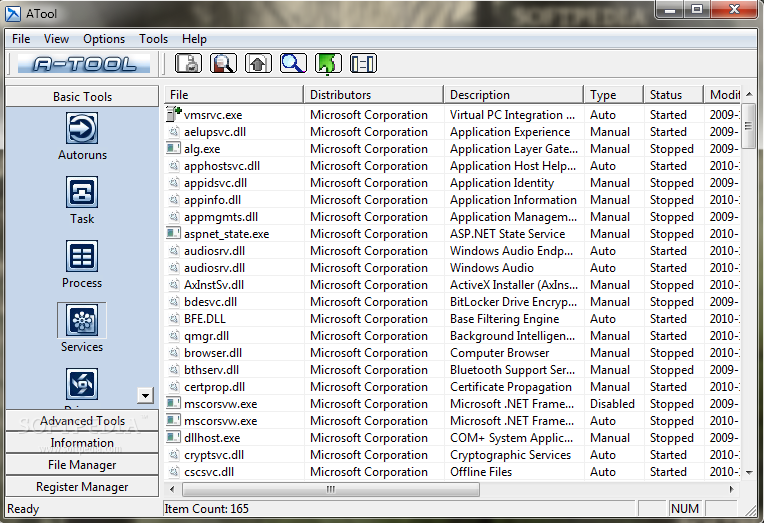Image resolution: width=764 pixels, height=523 pixels.
Task: Select the Services tool icon
Action: click(x=82, y=320)
